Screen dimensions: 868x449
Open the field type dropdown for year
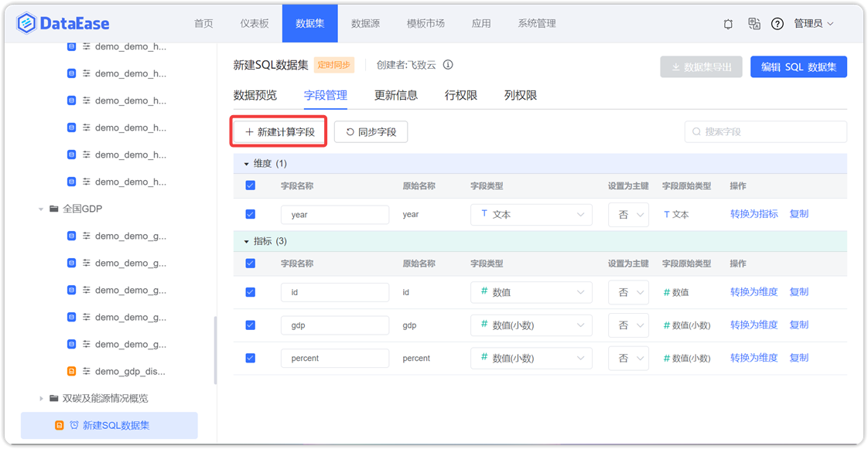[531, 215]
